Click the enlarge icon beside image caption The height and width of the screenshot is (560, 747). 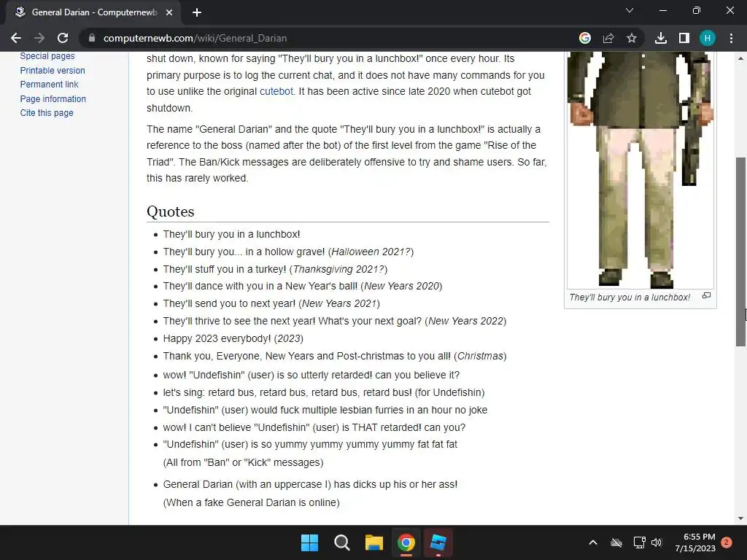click(706, 296)
